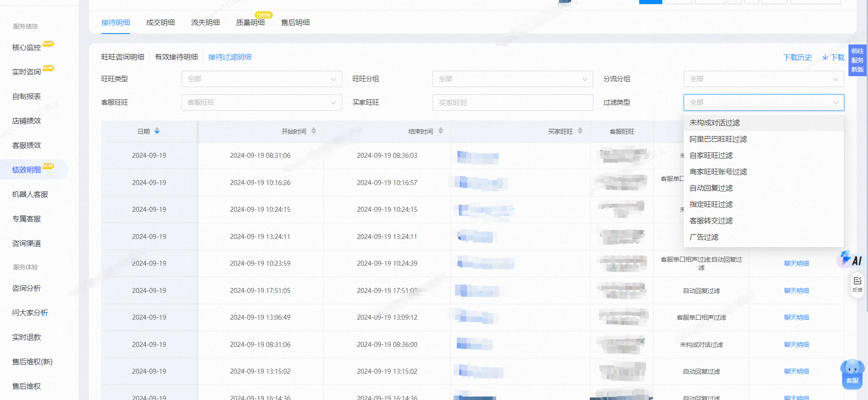Click cell 2024-09-19 10:16:26
Viewport: 868px width, 400px height.
[x=260, y=183]
